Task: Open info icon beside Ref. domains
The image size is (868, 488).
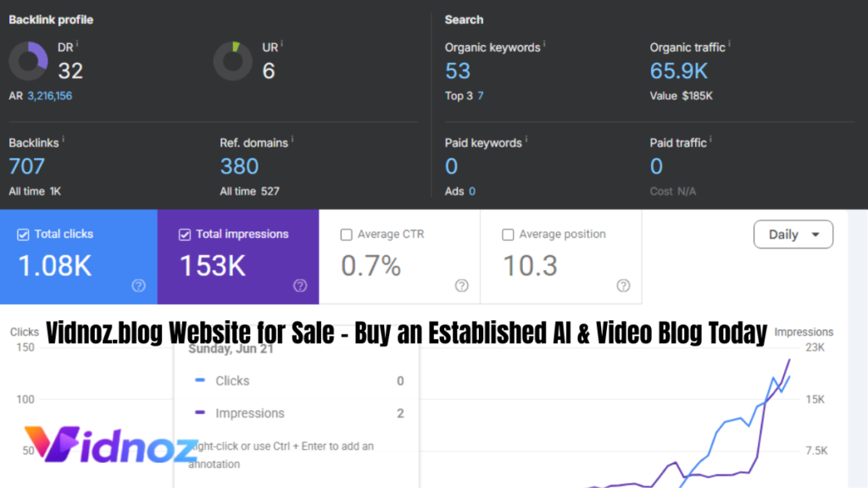Action: click(292, 140)
